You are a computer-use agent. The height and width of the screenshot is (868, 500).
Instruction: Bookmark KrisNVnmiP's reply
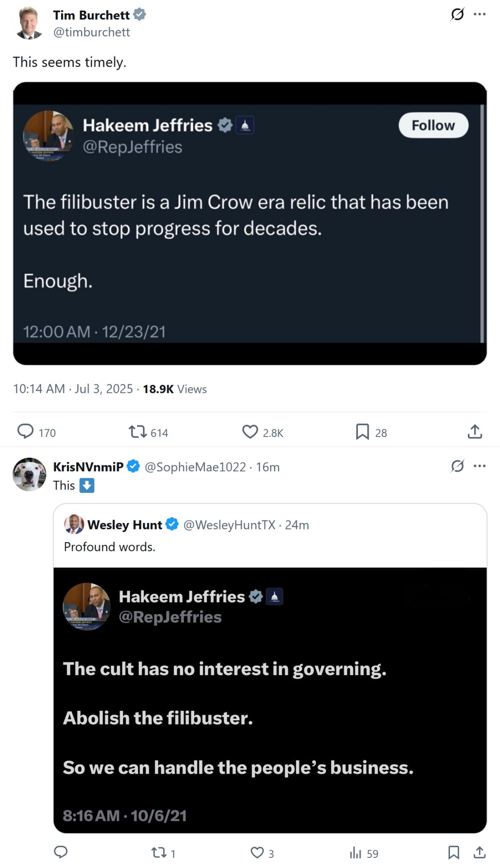pos(454,853)
